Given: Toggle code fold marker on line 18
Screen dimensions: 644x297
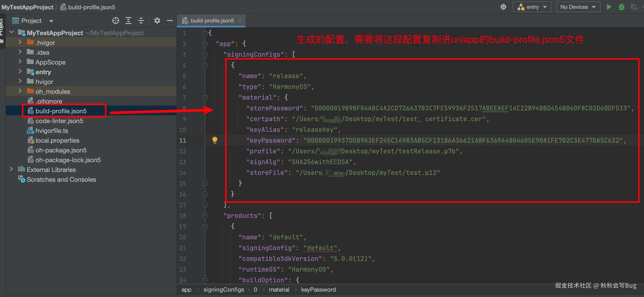Looking at the screenshot, I should tap(205, 216).
